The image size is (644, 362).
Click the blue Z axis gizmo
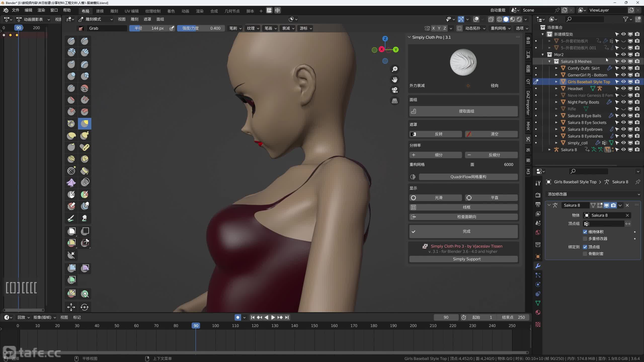point(385,38)
